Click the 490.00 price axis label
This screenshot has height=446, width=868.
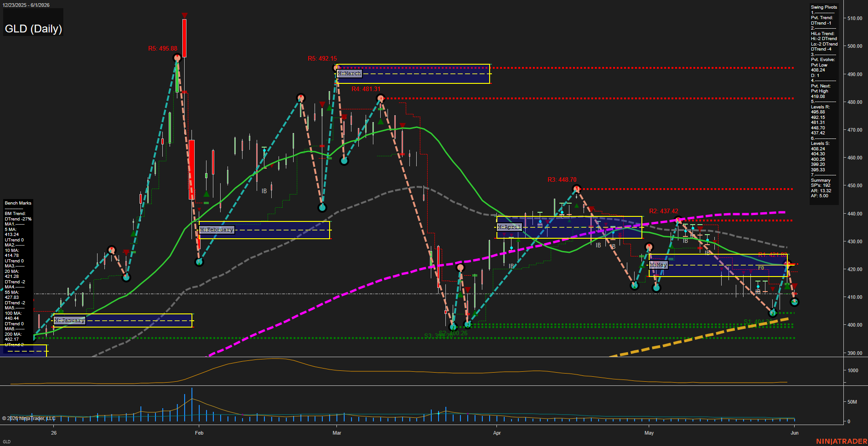click(x=855, y=74)
